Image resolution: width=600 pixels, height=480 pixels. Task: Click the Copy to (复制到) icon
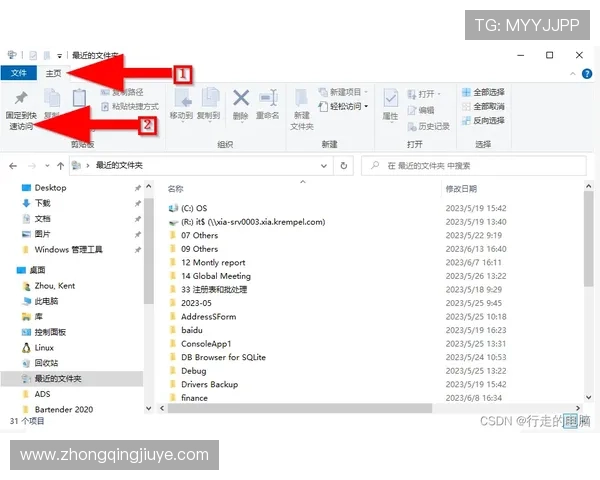pyautogui.click(x=208, y=100)
